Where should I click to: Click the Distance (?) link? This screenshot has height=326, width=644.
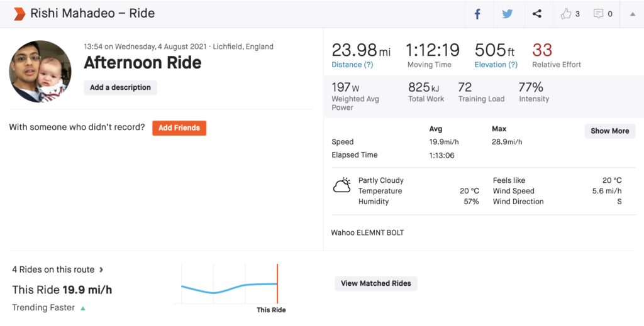point(352,65)
